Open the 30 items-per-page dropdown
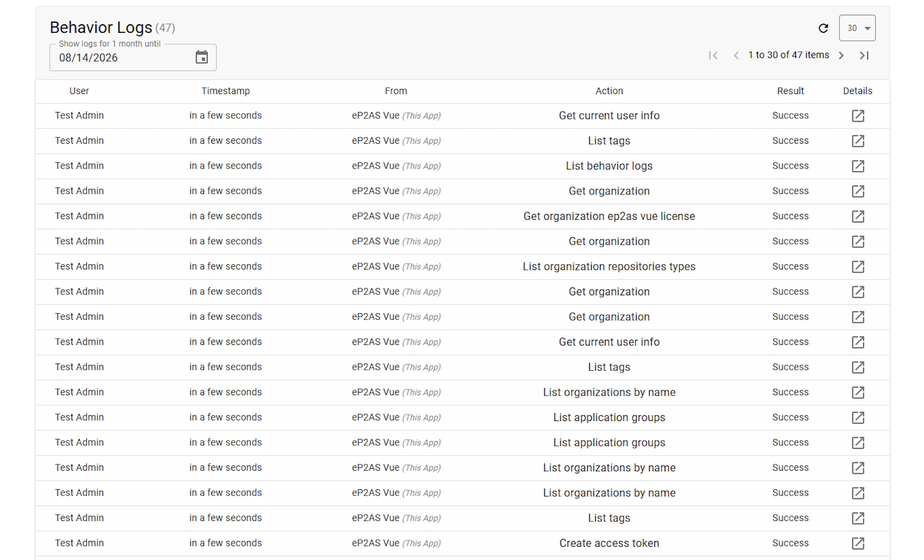The height and width of the screenshot is (560, 924). (857, 28)
